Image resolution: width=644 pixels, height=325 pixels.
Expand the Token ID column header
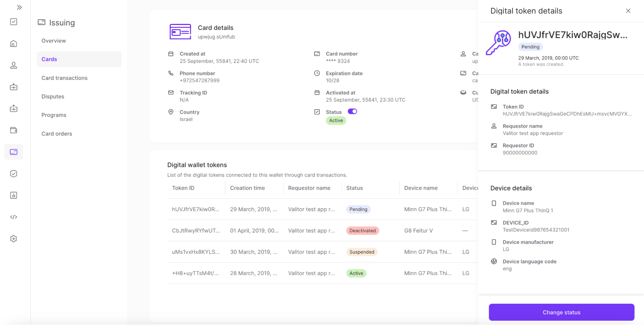pos(183,188)
